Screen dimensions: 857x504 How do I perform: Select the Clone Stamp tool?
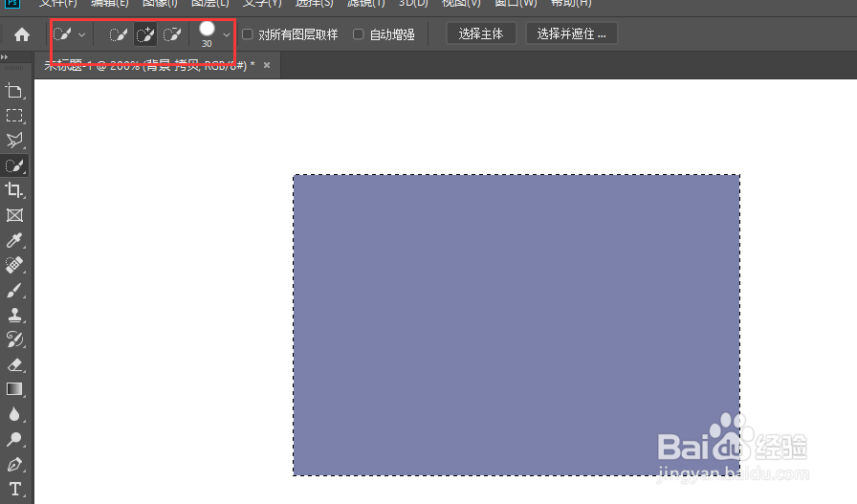tap(14, 315)
